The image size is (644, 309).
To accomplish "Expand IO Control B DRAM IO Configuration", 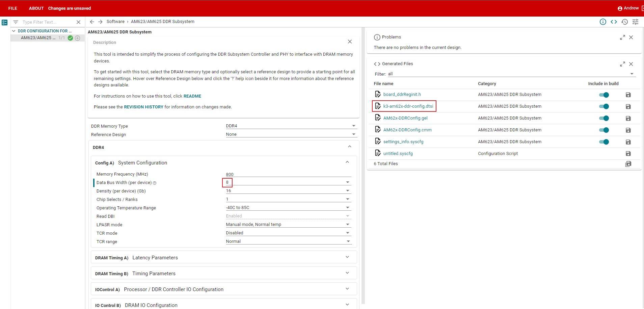I will tap(347, 305).
